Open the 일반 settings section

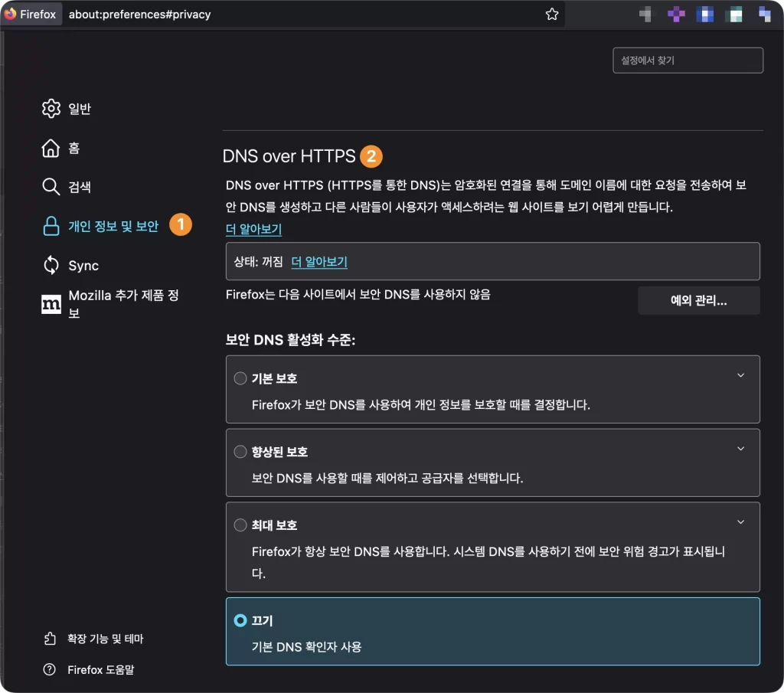tap(80, 109)
